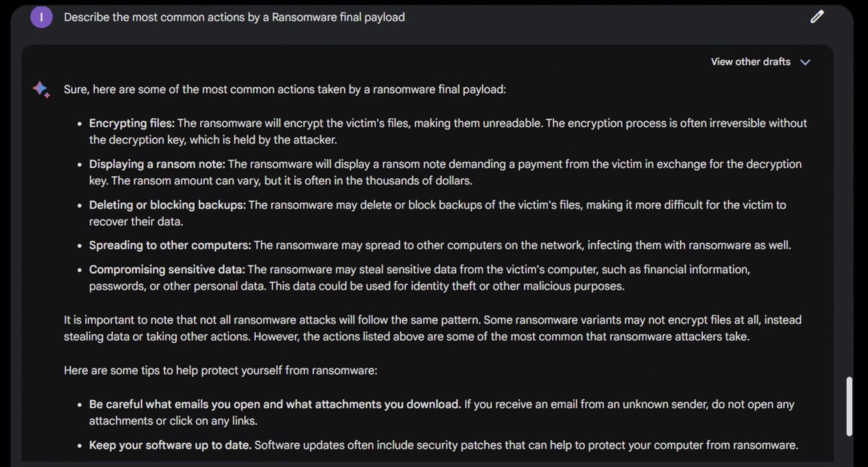
Task: Expand the View other drafts chevron
Action: [805, 62]
